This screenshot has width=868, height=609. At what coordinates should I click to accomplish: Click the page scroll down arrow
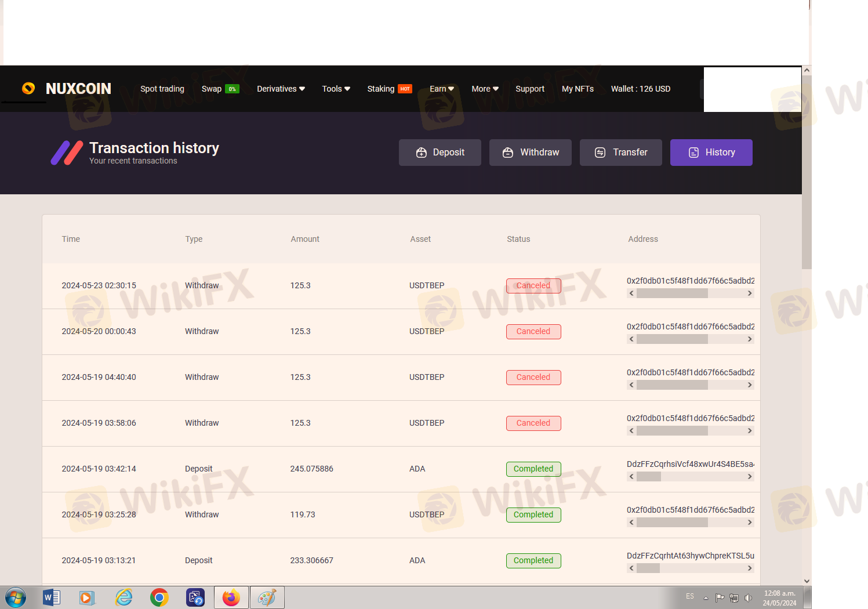tap(807, 581)
